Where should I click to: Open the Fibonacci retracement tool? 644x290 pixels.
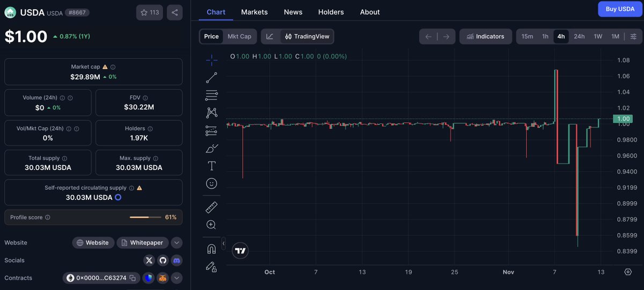(211, 95)
